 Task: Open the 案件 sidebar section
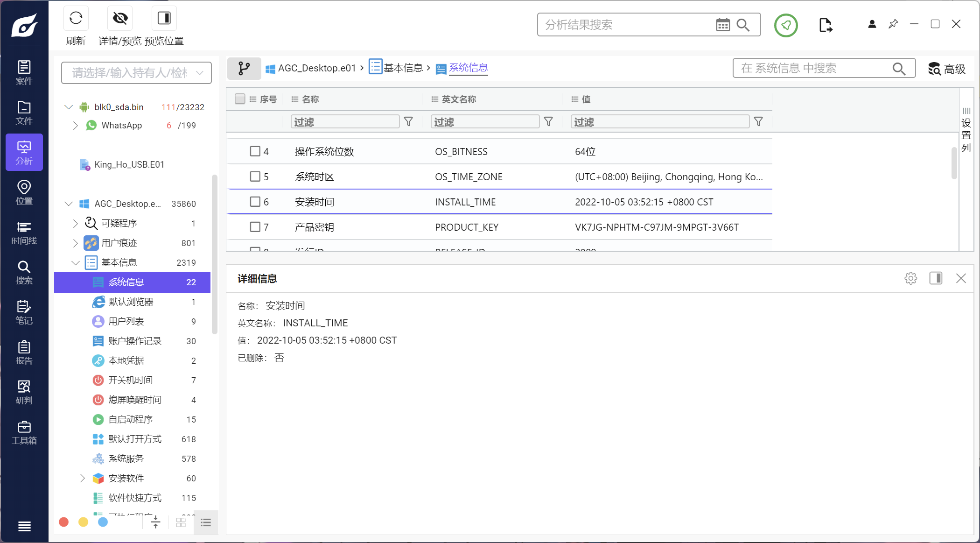(x=24, y=73)
